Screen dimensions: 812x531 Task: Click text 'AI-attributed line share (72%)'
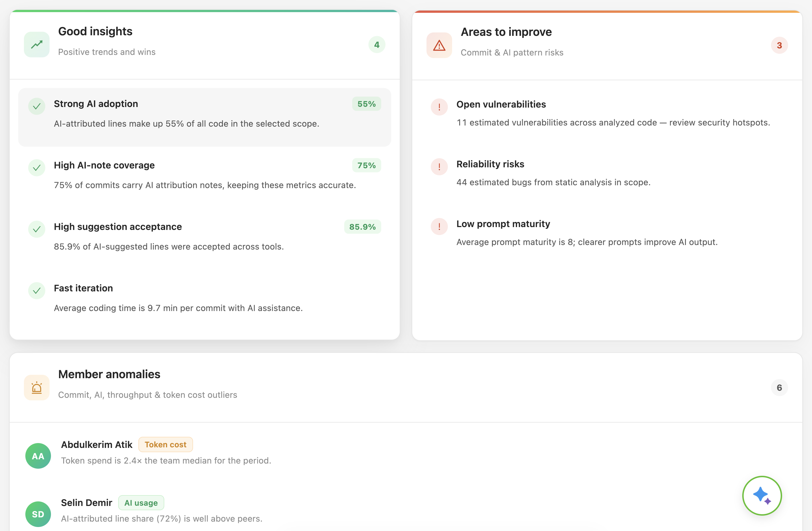point(121,518)
